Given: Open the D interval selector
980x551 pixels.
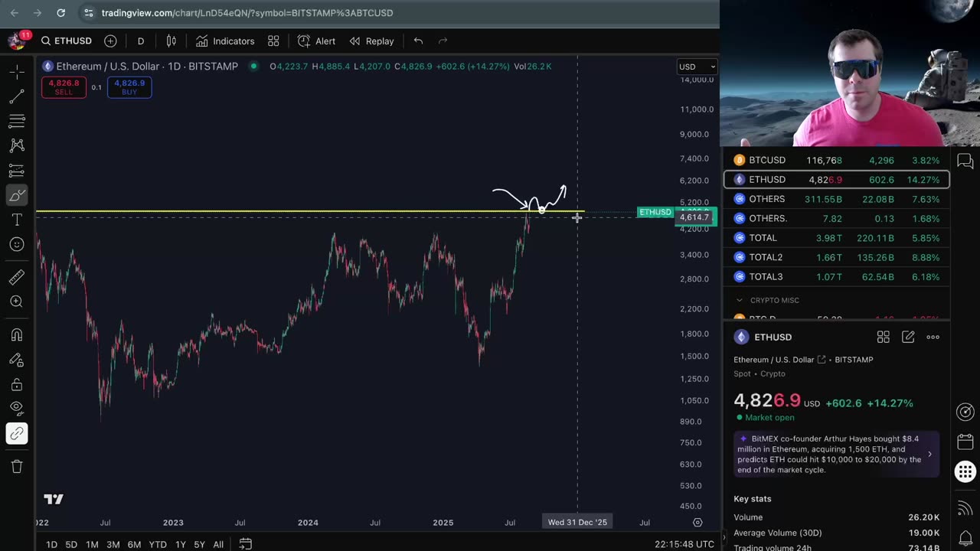Looking at the screenshot, I should [x=141, y=41].
